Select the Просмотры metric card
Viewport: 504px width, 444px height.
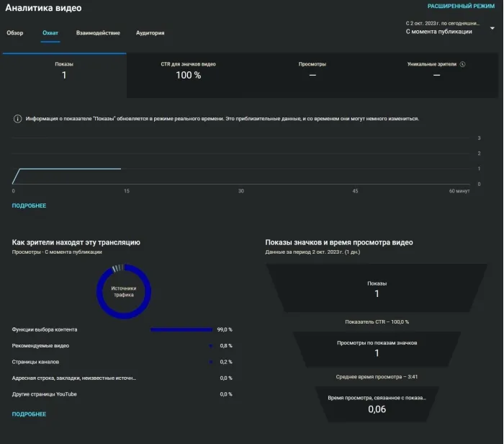coord(312,75)
